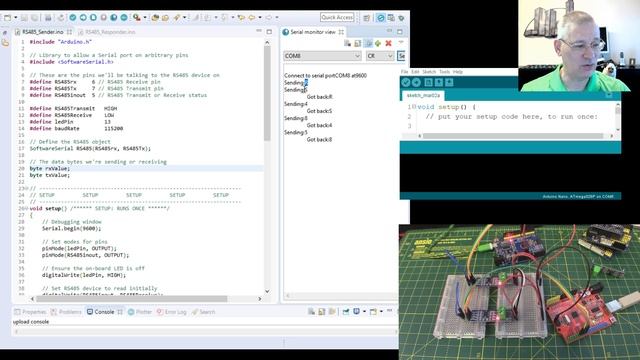Image resolution: width=640 pixels, height=360 pixels.
Task: Click the restore icon on left sidebar
Action: pyautogui.click(x=5, y=32)
